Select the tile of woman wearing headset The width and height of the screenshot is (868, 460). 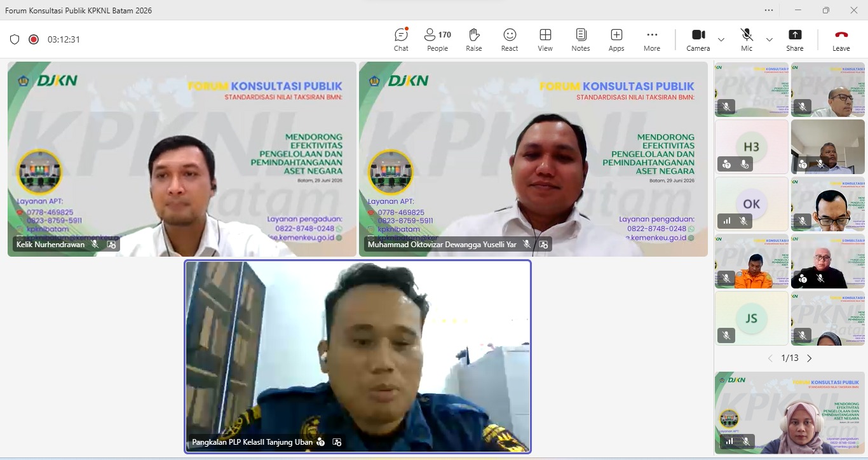coord(790,413)
